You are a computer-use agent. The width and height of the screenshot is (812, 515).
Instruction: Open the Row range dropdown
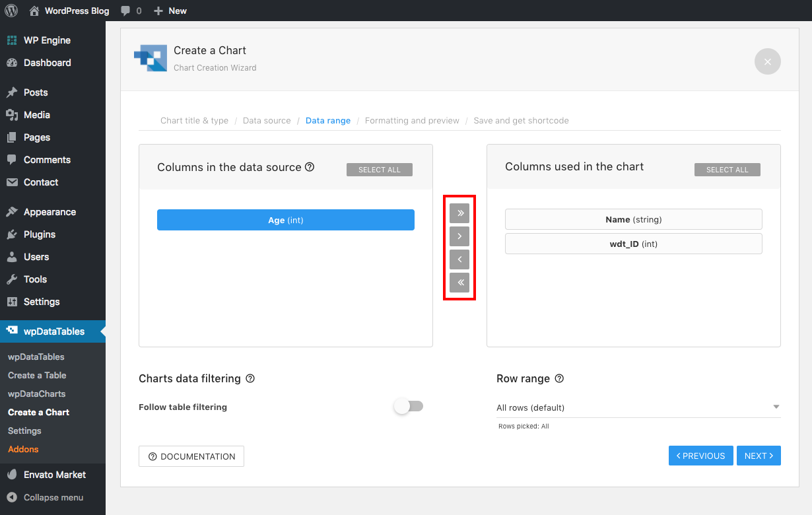point(638,407)
